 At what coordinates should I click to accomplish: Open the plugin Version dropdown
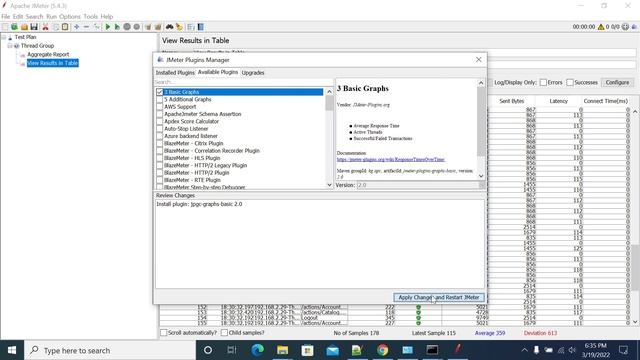[x=482, y=185]
